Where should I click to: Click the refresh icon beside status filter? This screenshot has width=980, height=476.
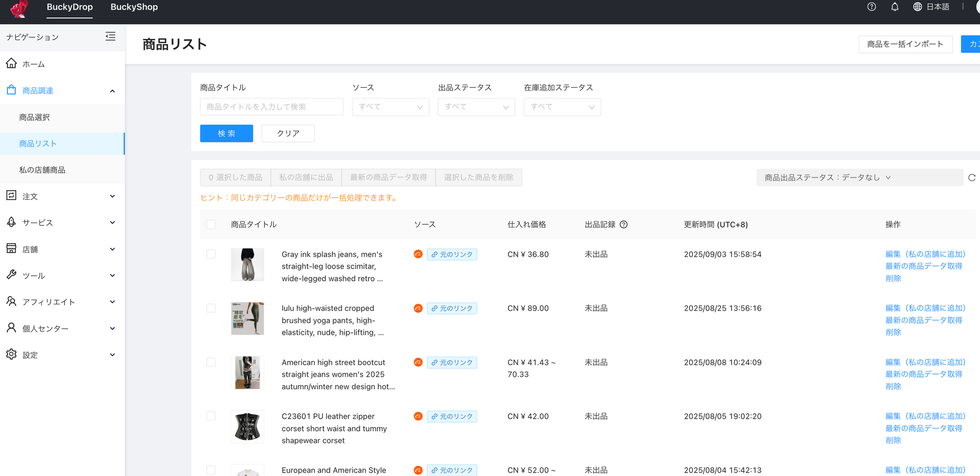(x=972, y=177)
